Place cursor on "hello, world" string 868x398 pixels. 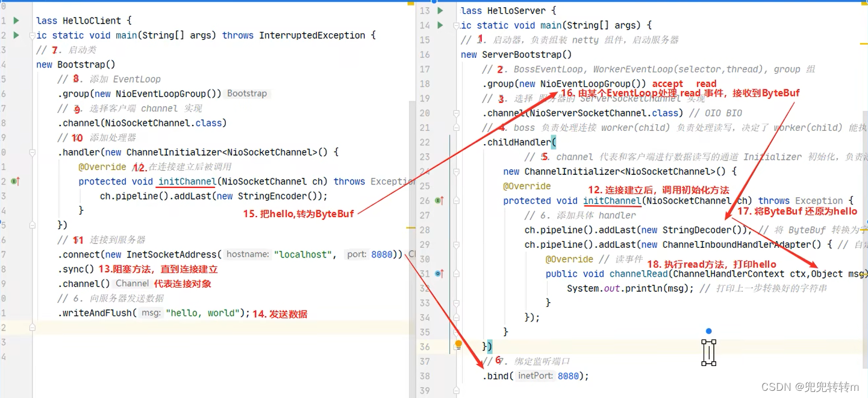[x=203, y=313]
